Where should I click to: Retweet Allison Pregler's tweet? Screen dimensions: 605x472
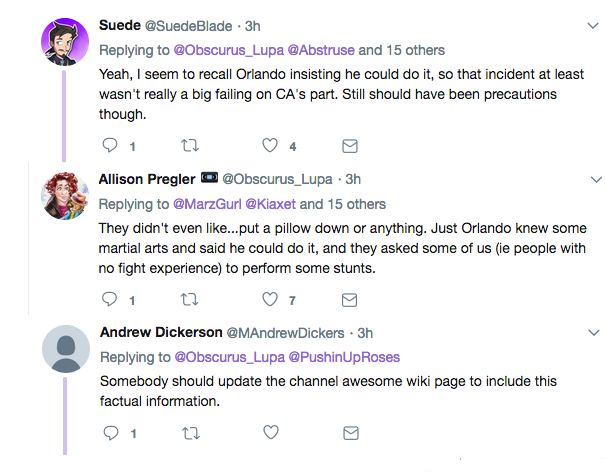tap(189, 299)
